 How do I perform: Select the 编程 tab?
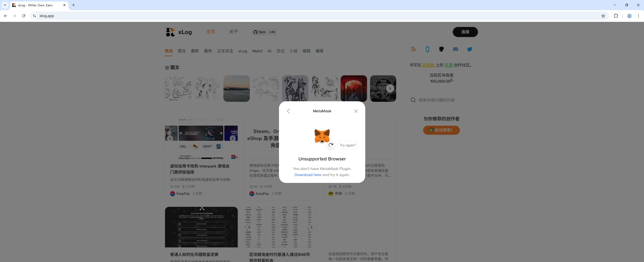click(x=306, y=51)
